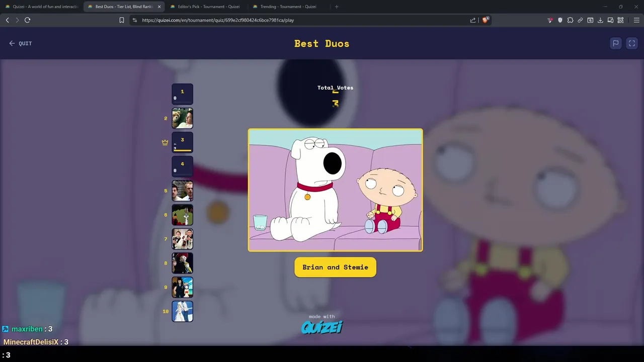Select the rank 5 two-men thumbnail
Image resolution: width=644 pixels, height=362 pixels.
[x=182, y=191]
